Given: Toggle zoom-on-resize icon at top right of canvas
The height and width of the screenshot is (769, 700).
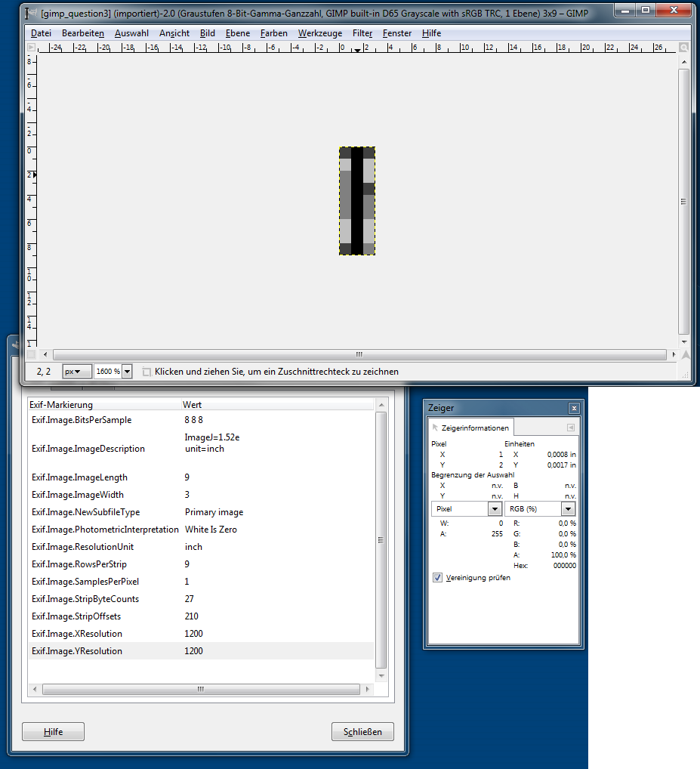Looking at the screenshot, I should pyautogui.click(x=683, y=48).
